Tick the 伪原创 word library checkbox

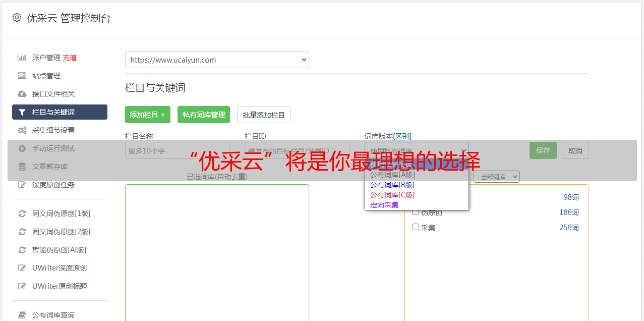pos(416,212)
